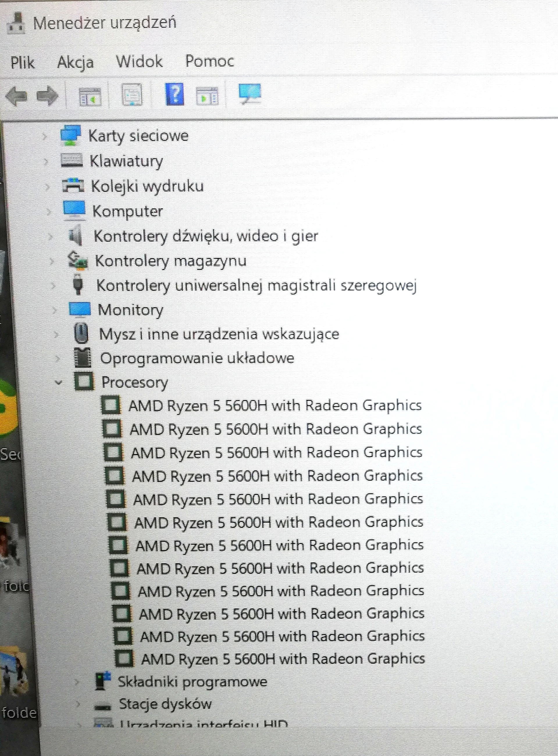
Task: Select the Stacje dysków drive icon
Action: click(102, 706)
